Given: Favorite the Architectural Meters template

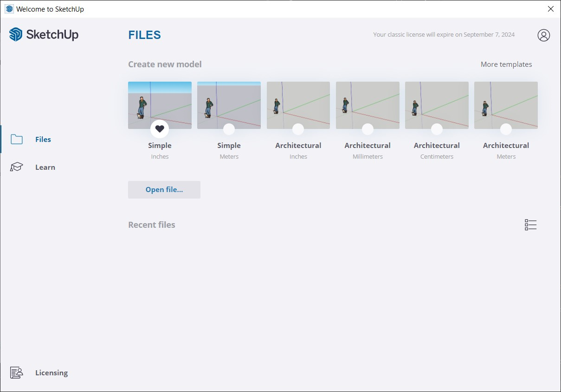Looking at the screenshot, I should click(x=505, y=129).
